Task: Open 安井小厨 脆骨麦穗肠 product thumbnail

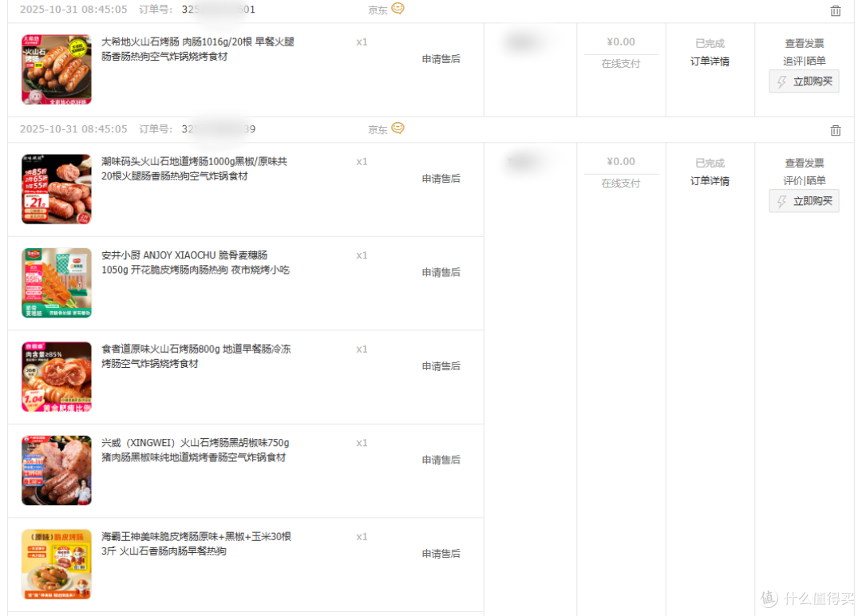Action: 56,282
